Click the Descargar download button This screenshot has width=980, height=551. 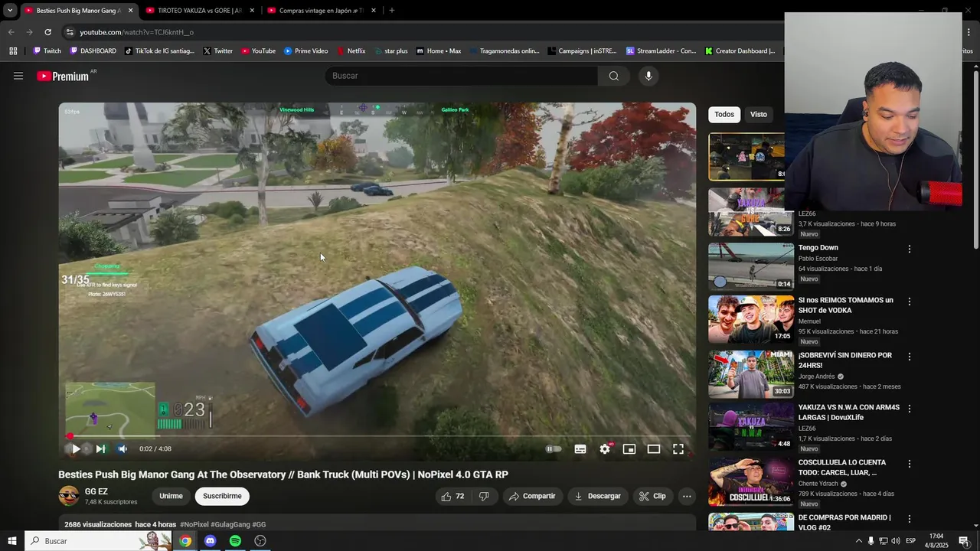click(x=597, y=496)
